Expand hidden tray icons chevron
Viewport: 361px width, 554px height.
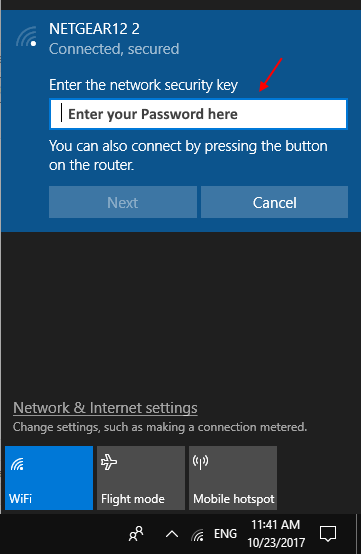pyautogui.click(x=172, y=534)
